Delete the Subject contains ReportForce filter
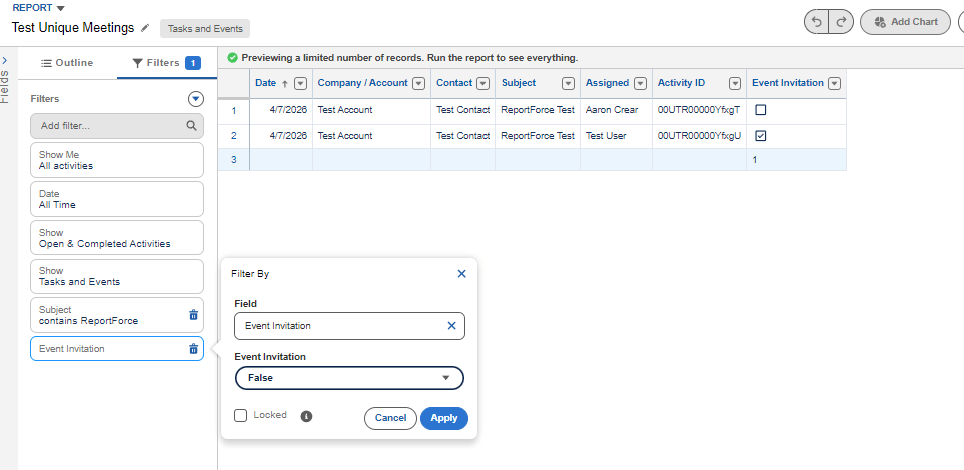The width and height of the screenshot is (964, 470). 194,315
